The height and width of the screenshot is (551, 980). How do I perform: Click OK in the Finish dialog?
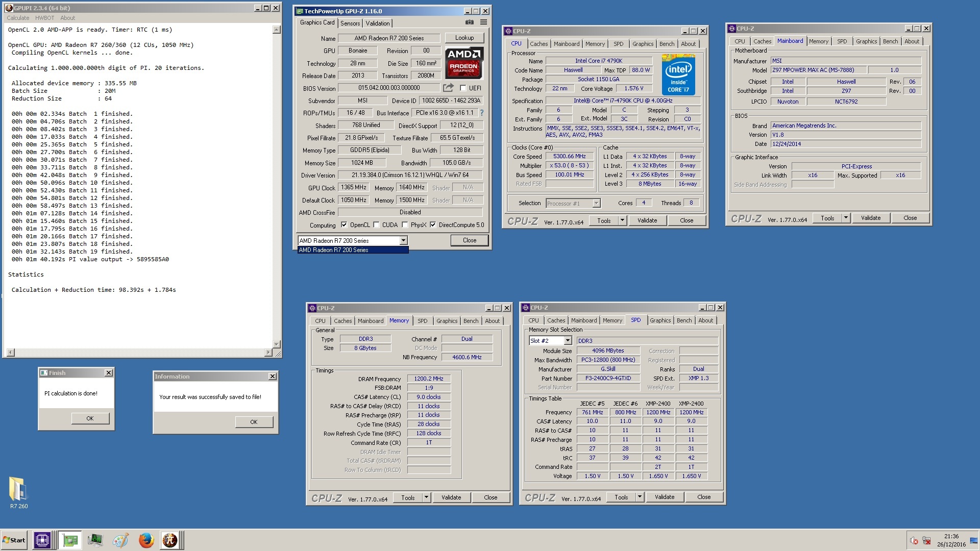(x=90, y=418)
